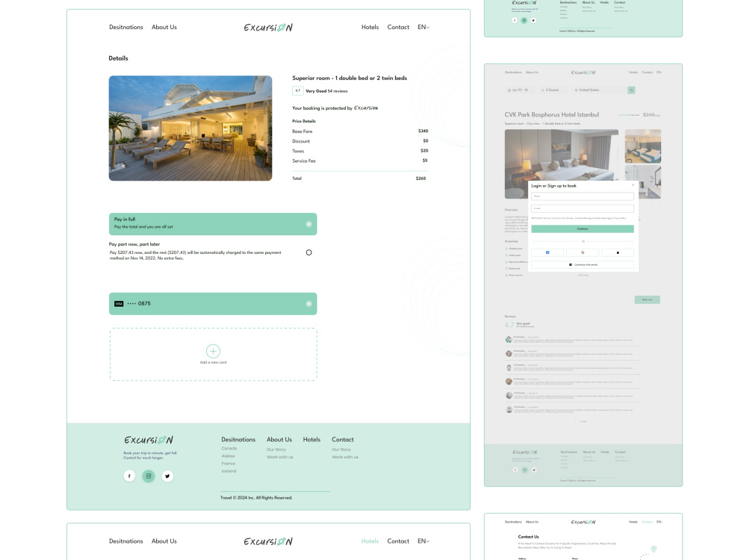Click the 54 reviews text
The width and height of the screenshot is (747, 560).
(338, 91)
